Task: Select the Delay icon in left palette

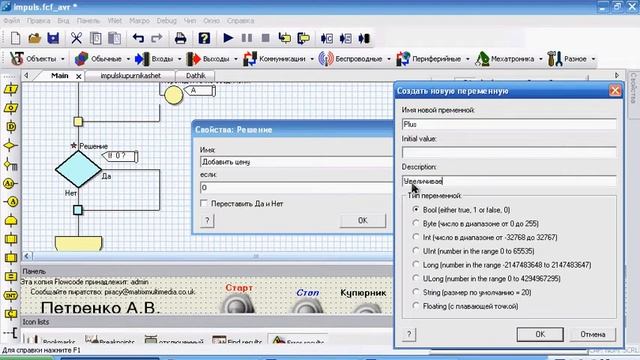Action: pos(11,127)
